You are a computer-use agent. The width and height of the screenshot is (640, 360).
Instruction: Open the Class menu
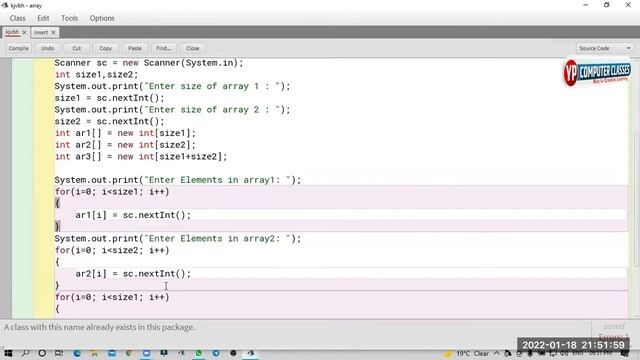(x=17, y=18)
